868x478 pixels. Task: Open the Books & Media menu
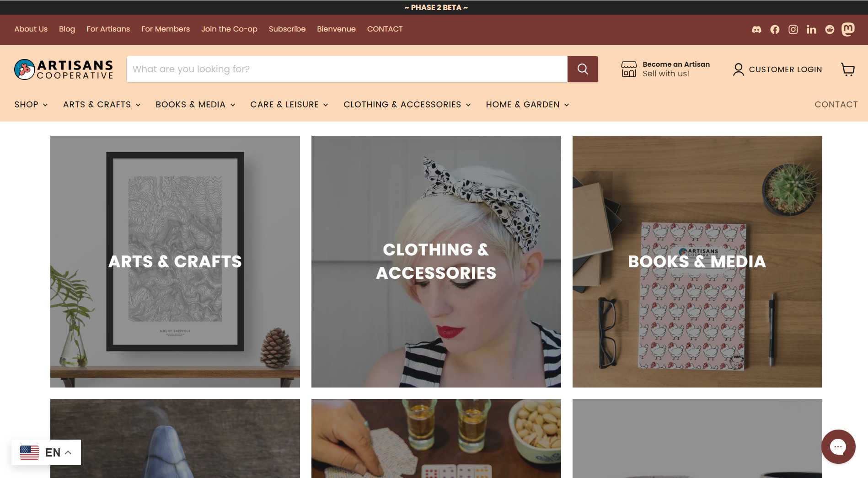(x=195, y=105)
